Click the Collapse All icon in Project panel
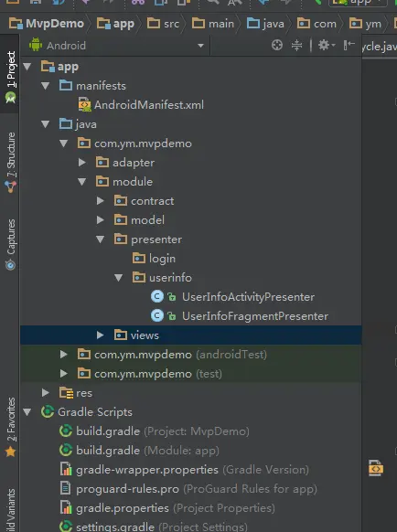397x532 pixels. point(296,45)
